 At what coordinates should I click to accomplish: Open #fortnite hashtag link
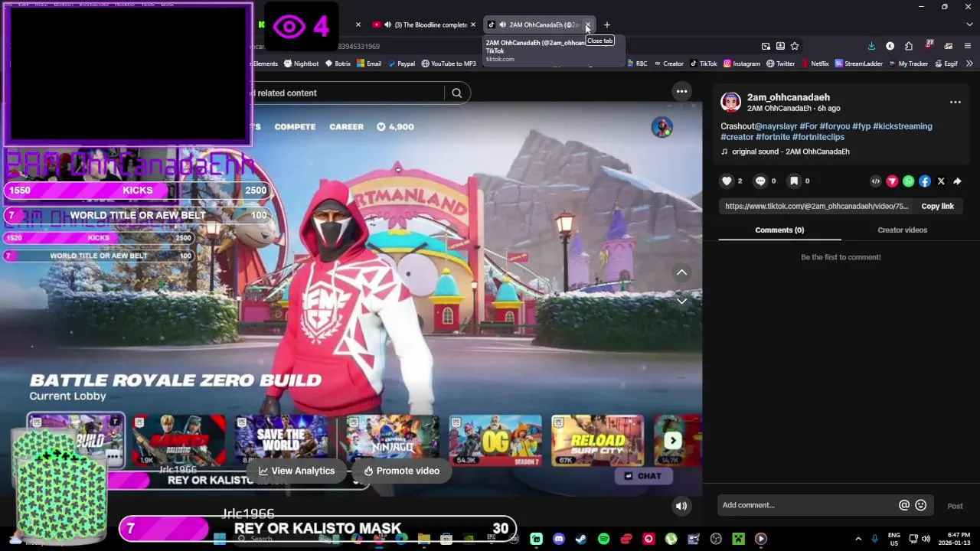(773, 137)
